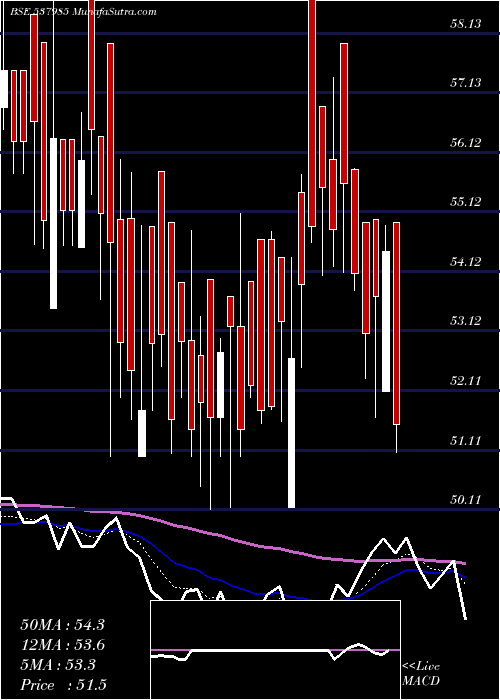Select the 55.12 price level label
The image size is (500, 700).
click(x=466, y=202)
